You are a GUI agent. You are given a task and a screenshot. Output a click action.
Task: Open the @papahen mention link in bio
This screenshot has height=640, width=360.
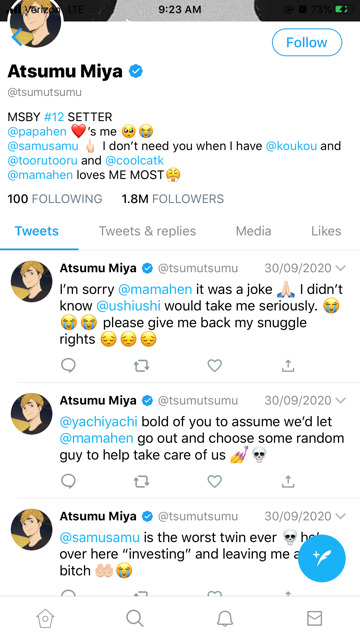(37, 131)
